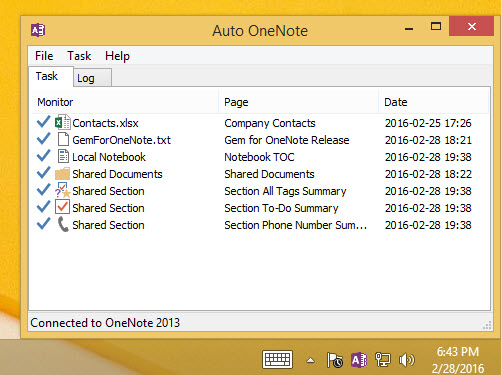Open the Task menu
Viewport: 502px width, 375px height.
pyautogui.click(x=79, y=56)
